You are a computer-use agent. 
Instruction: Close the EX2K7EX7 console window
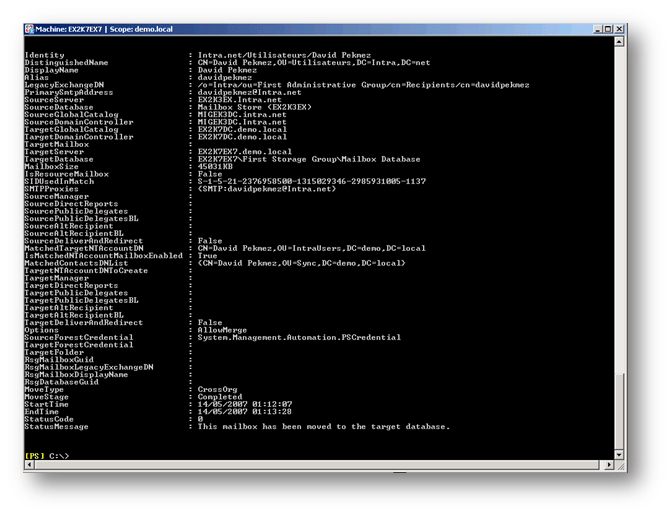pyautogui.click(x=620, y=30)
